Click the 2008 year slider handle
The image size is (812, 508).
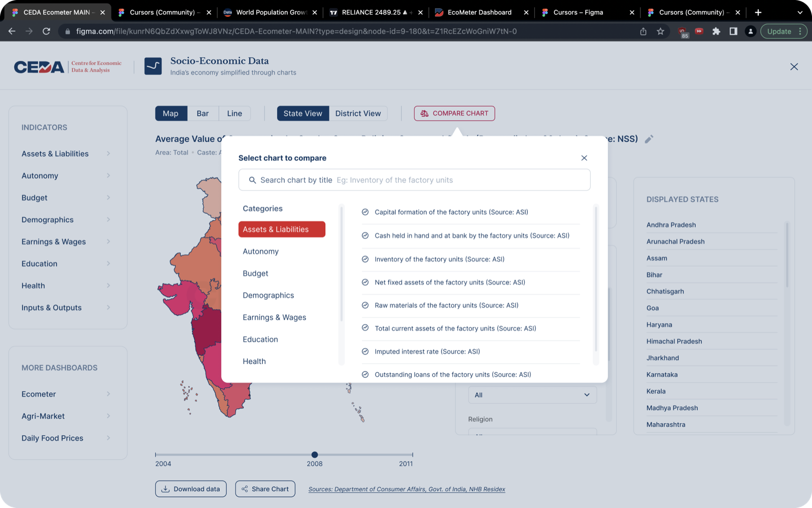point(315,455)
